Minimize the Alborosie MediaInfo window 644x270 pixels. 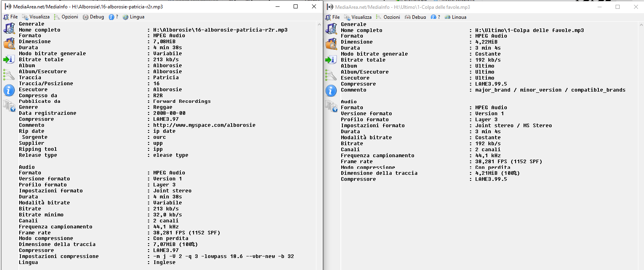point(278,6)
